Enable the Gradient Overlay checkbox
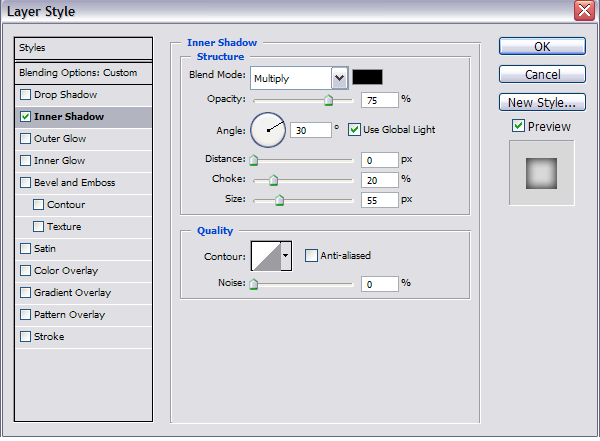This screenshot has width=600, height=441. 25,293
